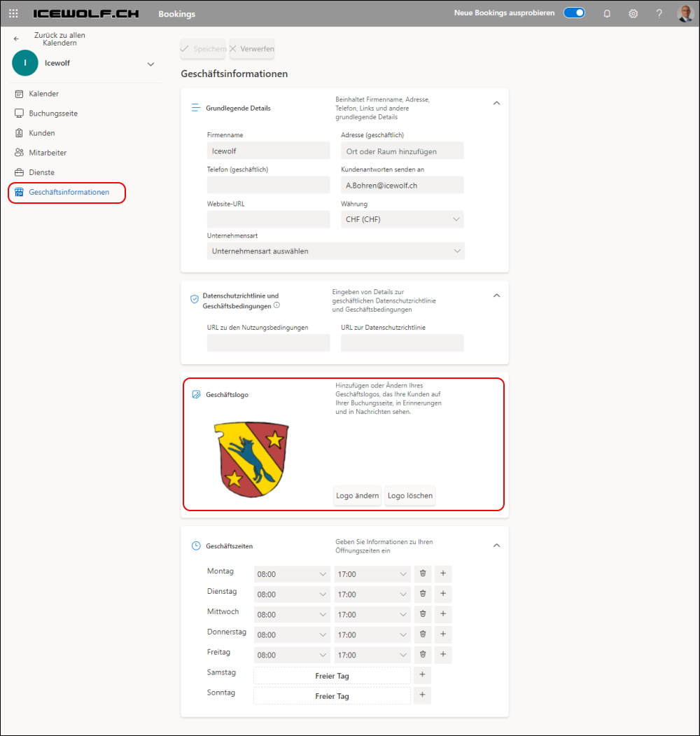Click Logo löschen button

pos(410,496)
